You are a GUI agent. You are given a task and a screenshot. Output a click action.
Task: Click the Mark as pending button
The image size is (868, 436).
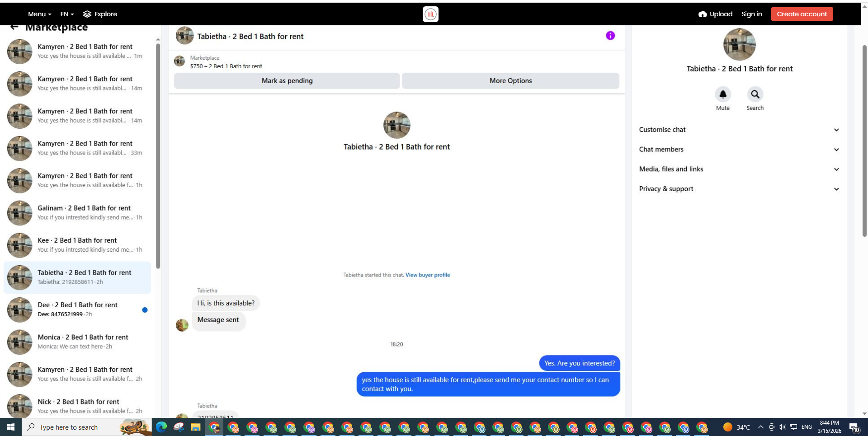coord(287,81)
